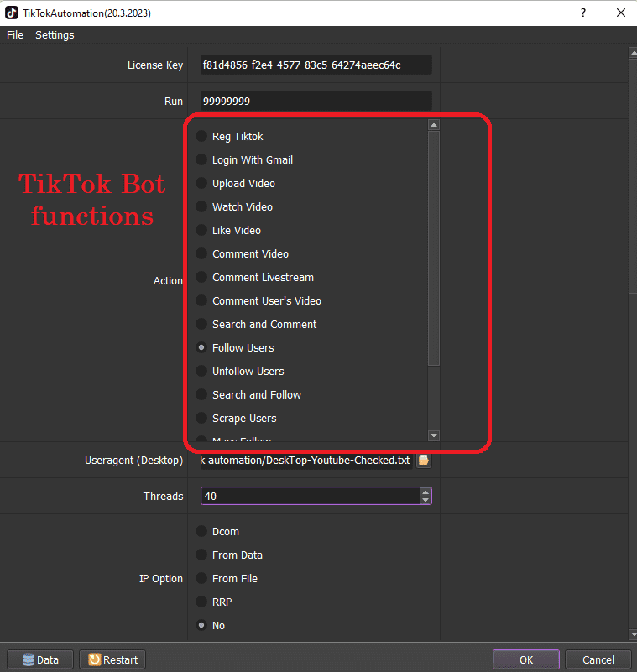Choose Dcom as IP option
This screenshot has width=637, height=672.
pyautogui.click(x=217, y=531)
